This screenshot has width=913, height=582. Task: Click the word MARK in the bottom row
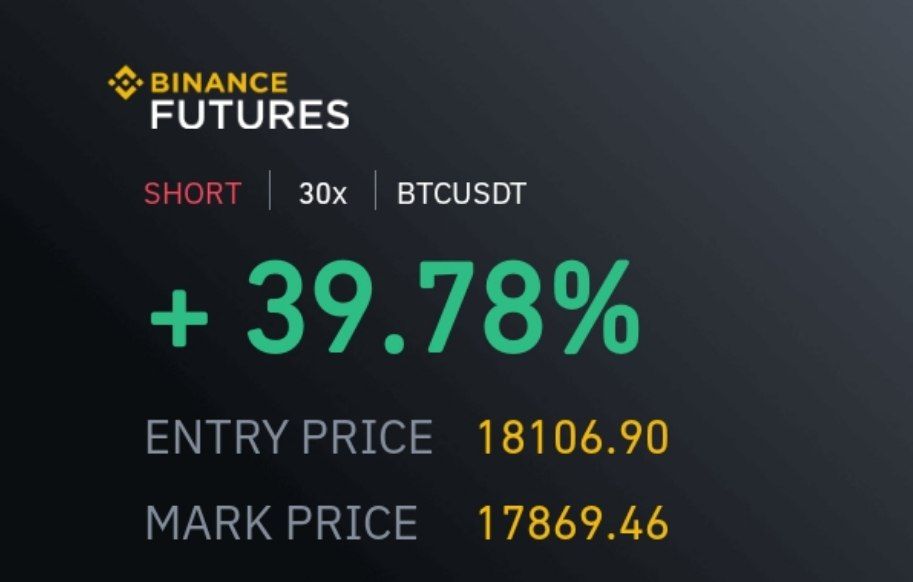point(208,522)
